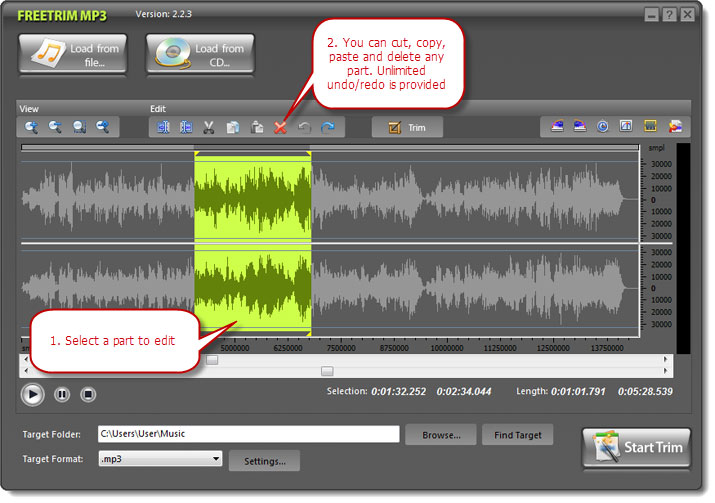This screenshot has width=715, height=503.
Task: Click the Load from CD button
Action: (x=200, y=53)
